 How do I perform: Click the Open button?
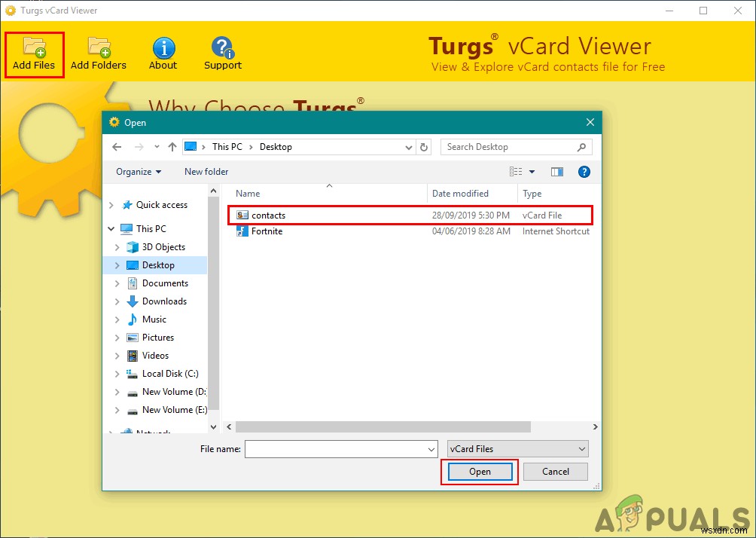480,472
